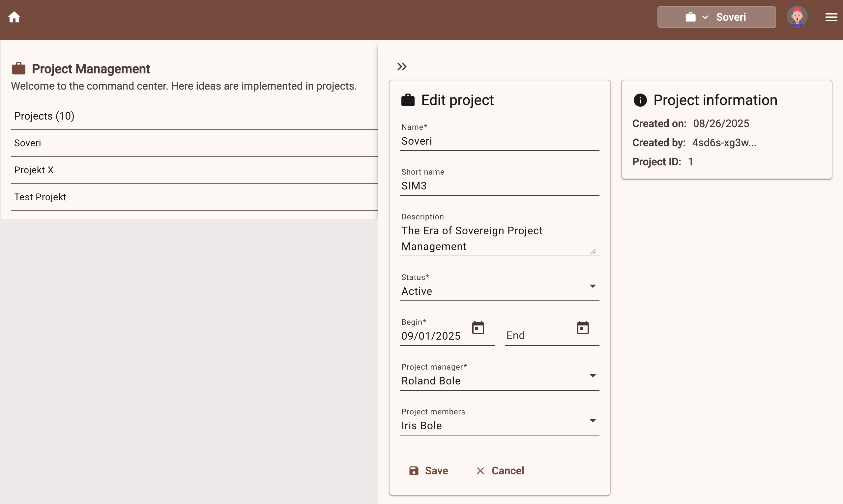Collapse the side panel with double chevron
Viewport: 843px width, 504px height.
point(402,67)
